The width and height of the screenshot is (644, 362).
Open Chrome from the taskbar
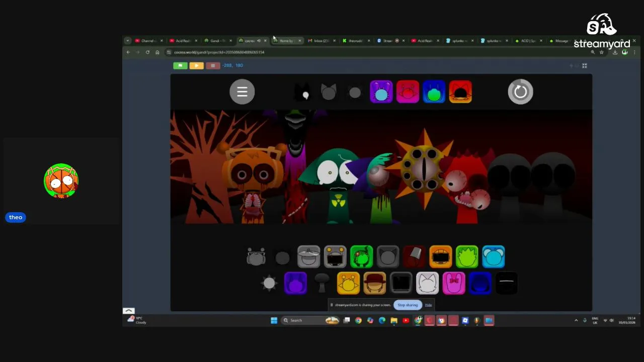[358, 320]
